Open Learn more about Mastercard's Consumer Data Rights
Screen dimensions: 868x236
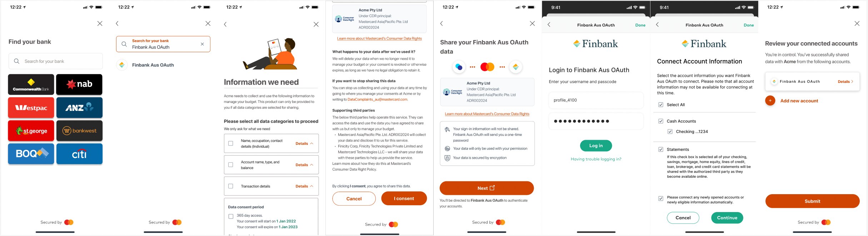(x=487, y=114)
